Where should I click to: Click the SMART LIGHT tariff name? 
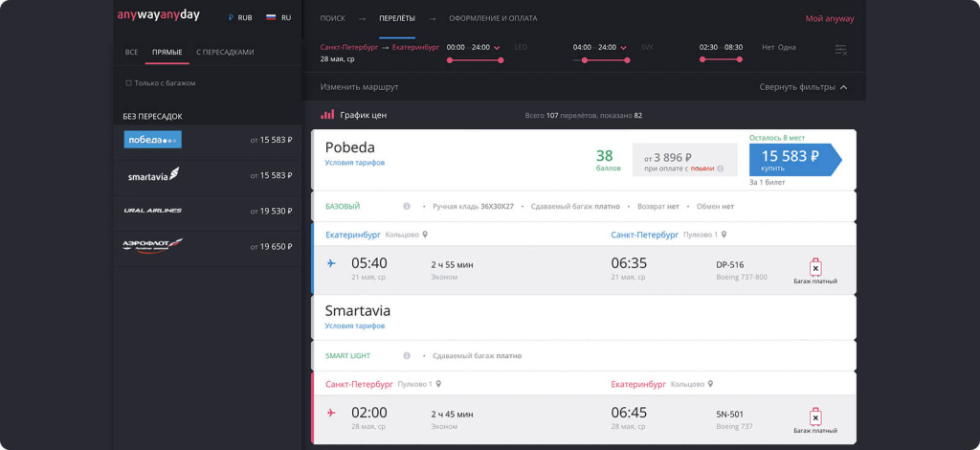(347, 355)
